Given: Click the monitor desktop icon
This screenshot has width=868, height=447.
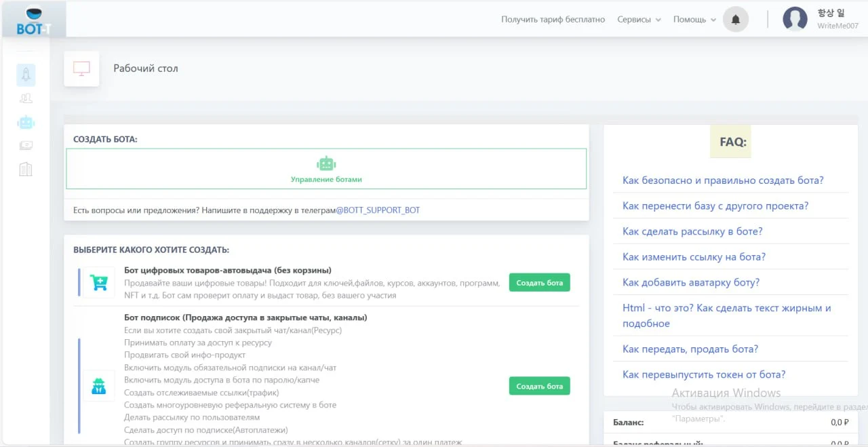Looking at the screenshot, I should (81, 69).
